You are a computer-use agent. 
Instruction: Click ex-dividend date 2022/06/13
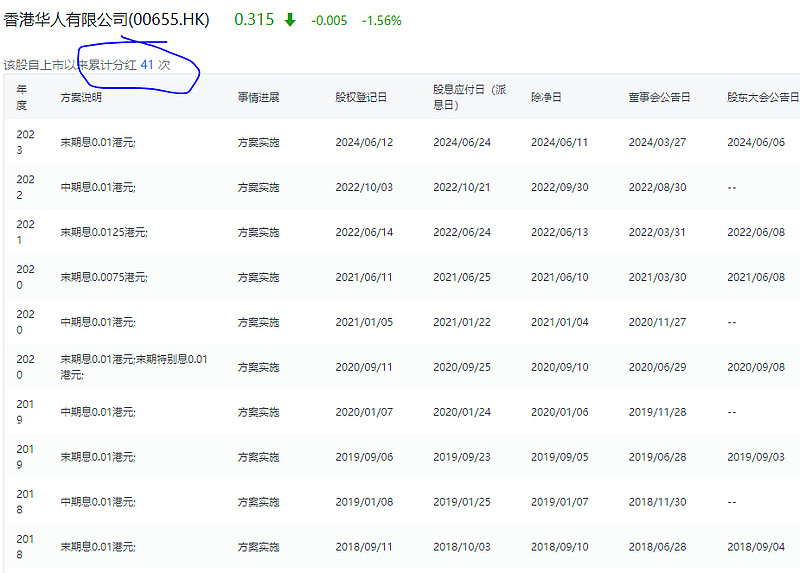pos(559,232)
